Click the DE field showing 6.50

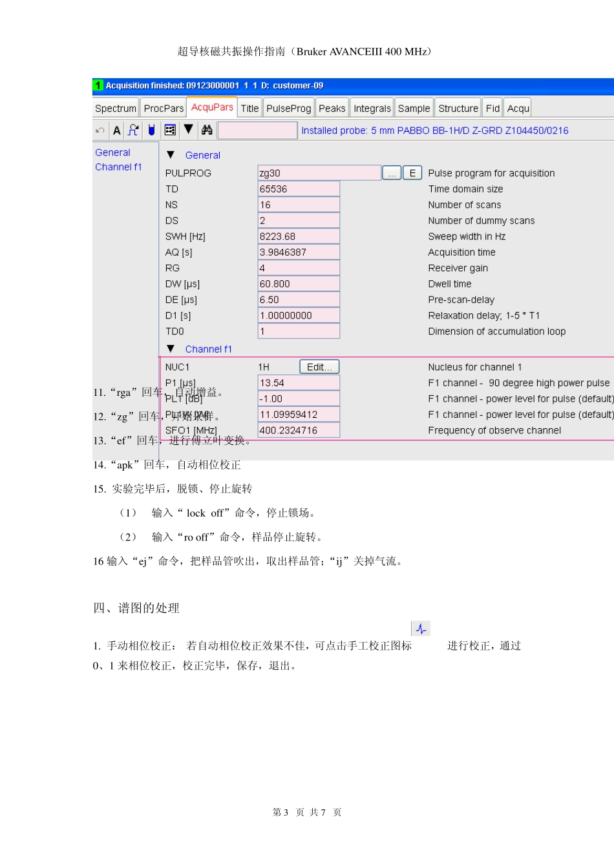coord(299,300)
